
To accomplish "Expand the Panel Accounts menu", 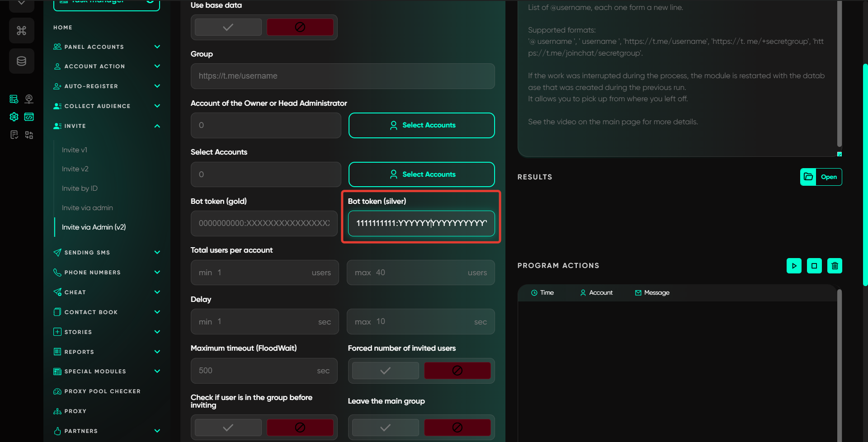I will point(157,47).
